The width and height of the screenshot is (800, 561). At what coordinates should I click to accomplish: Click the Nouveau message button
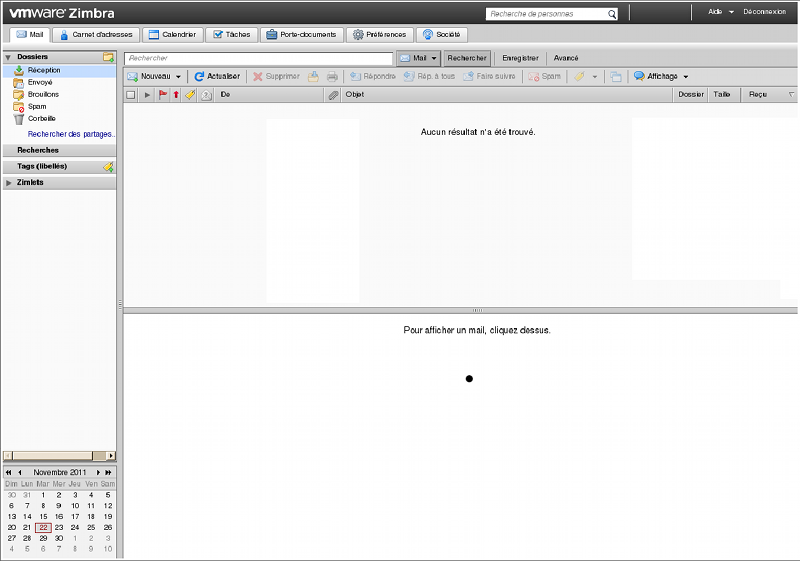(x=149, y=76)
